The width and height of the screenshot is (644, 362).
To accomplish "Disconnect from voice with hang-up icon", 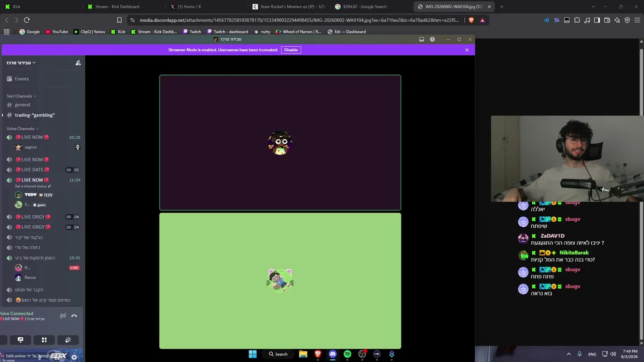I will tap(74, 316).
